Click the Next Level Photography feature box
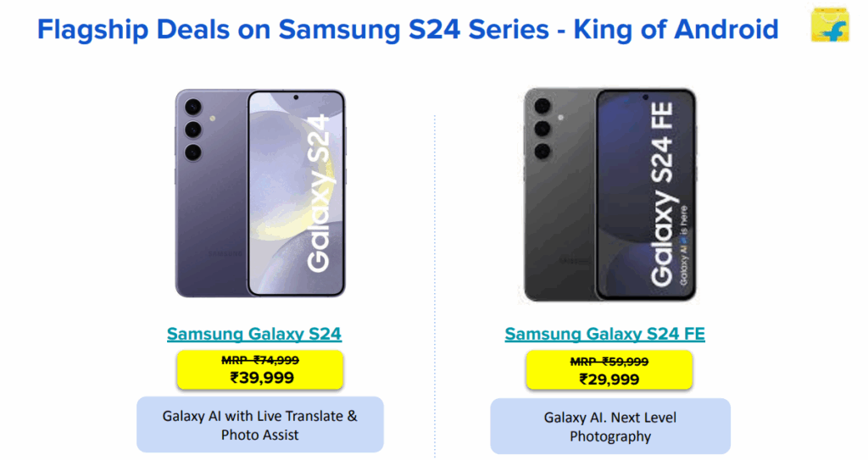868x460 pixels. click(610, 427)
